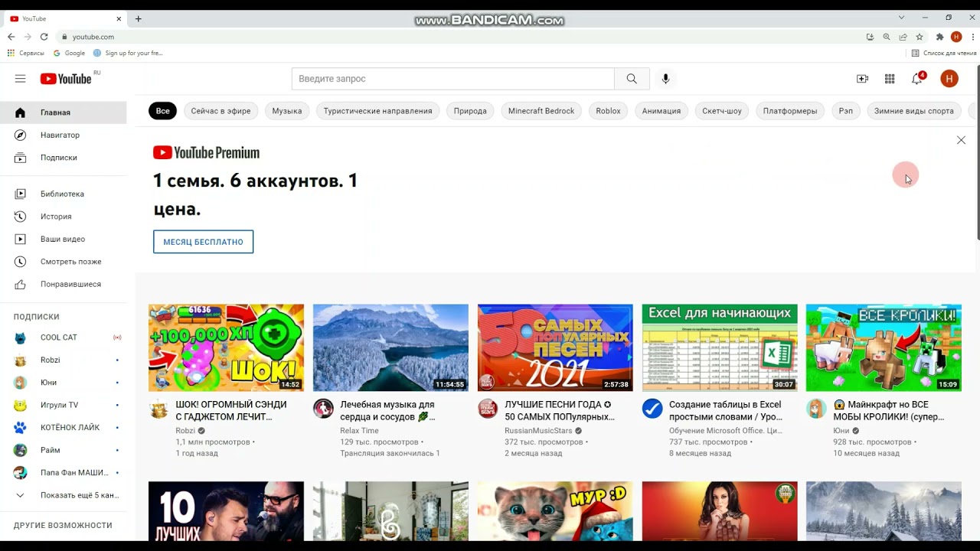
Task: Click the YouTube logo
Action: pos(66,79)
